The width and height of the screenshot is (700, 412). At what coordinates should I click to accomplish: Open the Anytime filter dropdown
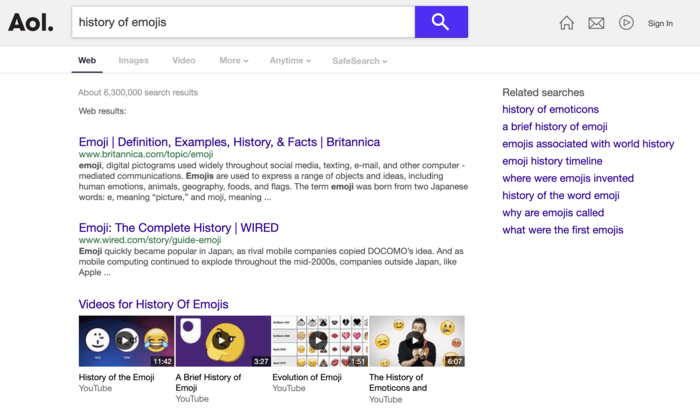pyautogui.click(x=290, y=61)
